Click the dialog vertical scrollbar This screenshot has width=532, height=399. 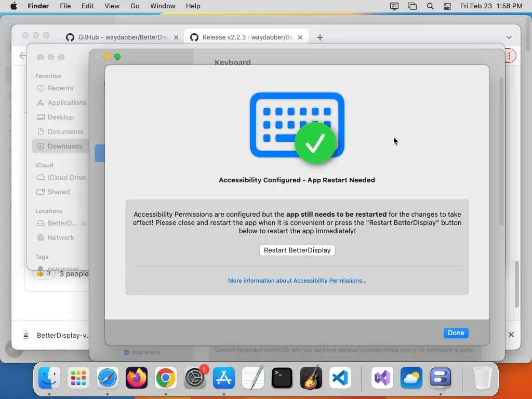point(501,151)
